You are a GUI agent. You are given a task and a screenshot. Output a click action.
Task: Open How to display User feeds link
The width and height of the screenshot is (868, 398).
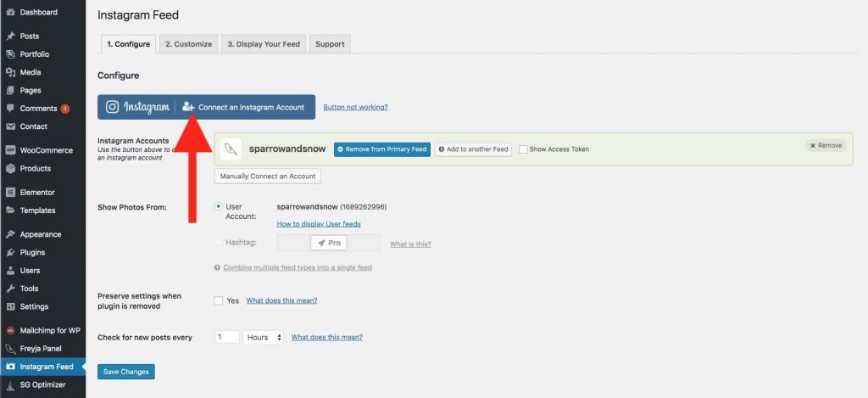point(319,224)
